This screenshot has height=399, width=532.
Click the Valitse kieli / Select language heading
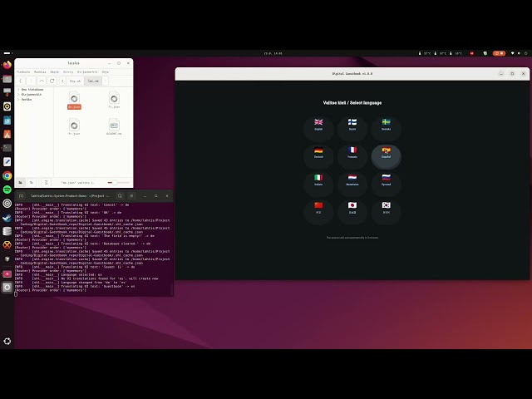click(352, 103)
